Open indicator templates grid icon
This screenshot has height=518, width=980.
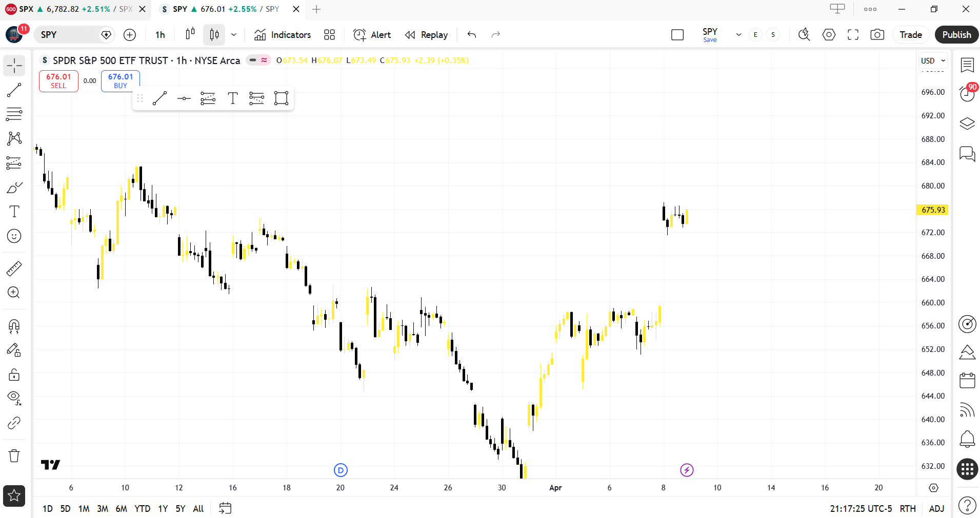coord(330,35)
